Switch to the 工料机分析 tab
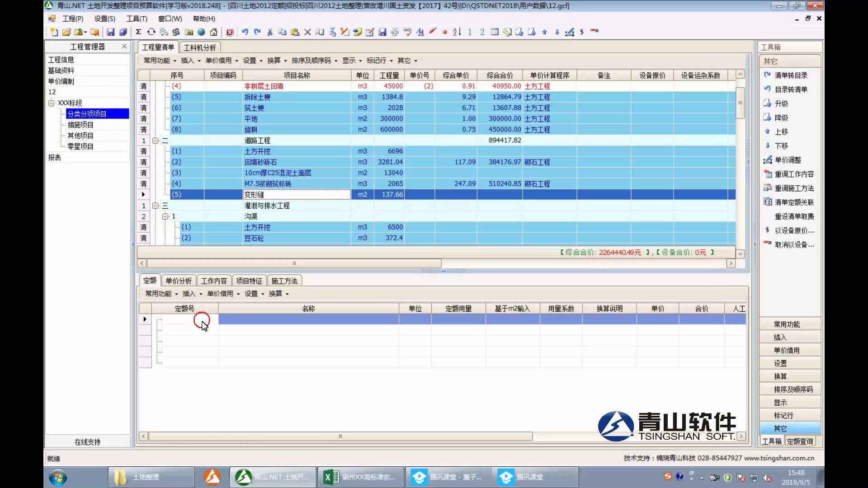This screenshot has width=868, height=488. [x=200, y=47]
